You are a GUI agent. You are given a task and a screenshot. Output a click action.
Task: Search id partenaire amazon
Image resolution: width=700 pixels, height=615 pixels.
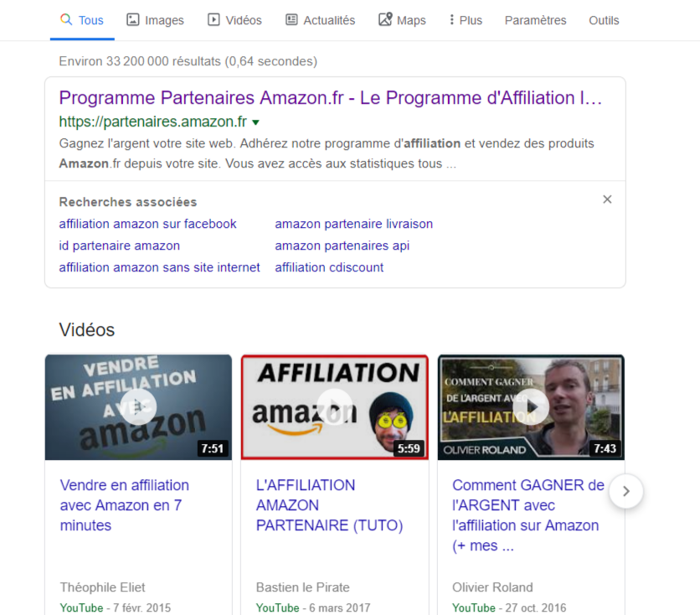pyautogui.click(x=119, y=245)
